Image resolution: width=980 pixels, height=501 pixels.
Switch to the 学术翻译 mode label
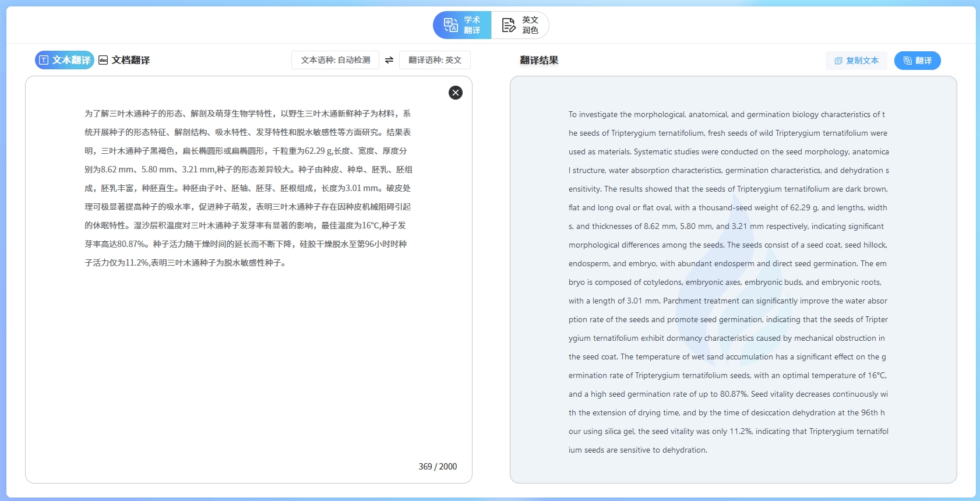point(472,25)
